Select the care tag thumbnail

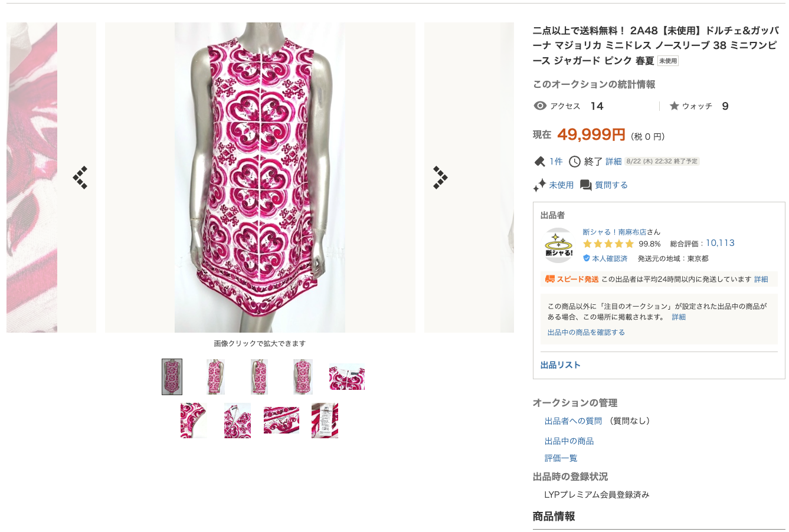(325, 421)
